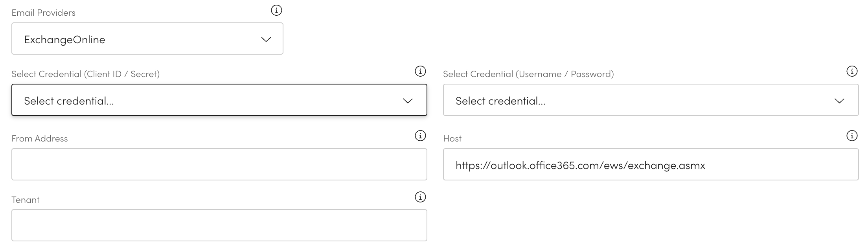
Task: Focus the Tenant input field
Action: click(x=219, y=225)
